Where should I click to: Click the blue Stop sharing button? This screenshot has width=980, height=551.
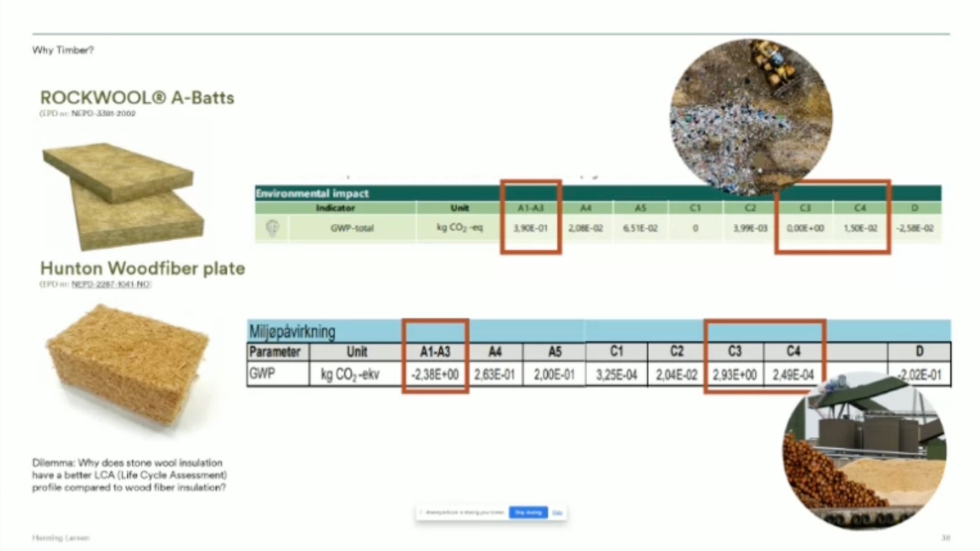(x=528, y=512)
